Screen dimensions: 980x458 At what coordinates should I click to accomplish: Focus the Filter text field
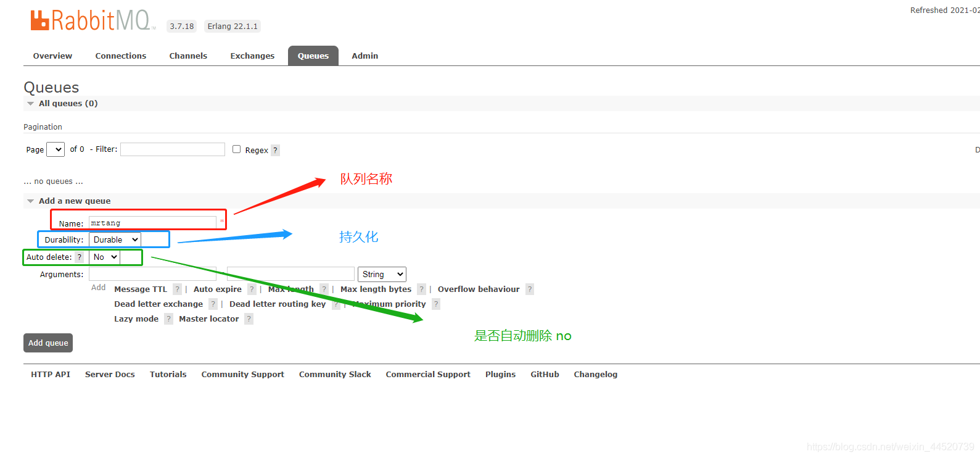pos(173,149)
